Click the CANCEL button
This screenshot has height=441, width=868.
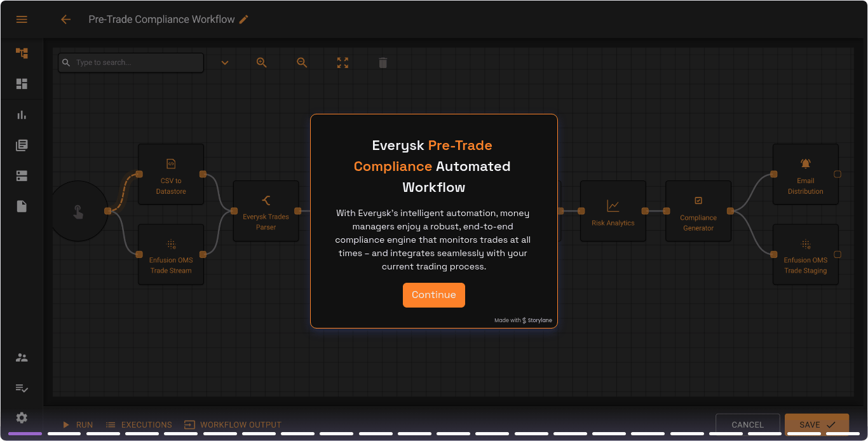pyautogui.click(x=747, y=424)
